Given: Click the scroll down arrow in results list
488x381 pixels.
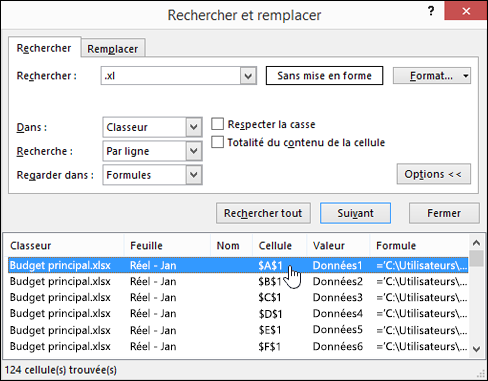Looking at the screenshot, I should [x=477, y=349].
